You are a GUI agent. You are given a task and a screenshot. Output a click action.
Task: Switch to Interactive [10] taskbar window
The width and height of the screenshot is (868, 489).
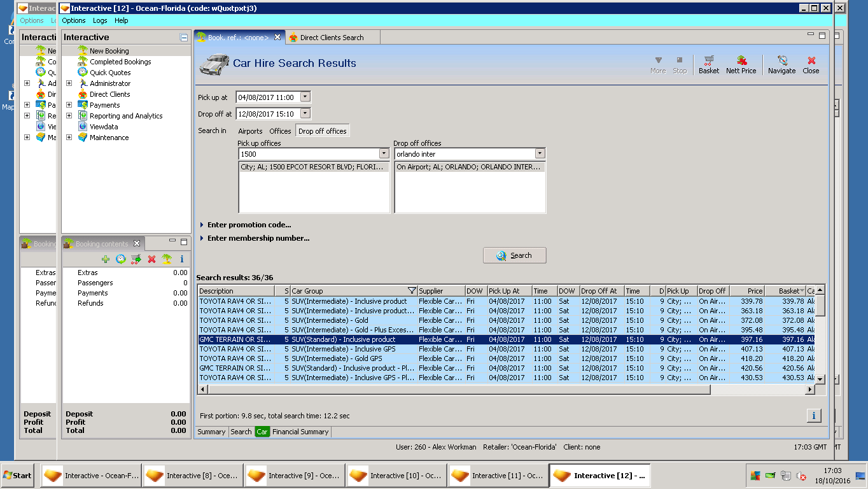pyautogui.click(x=396, y=476)
